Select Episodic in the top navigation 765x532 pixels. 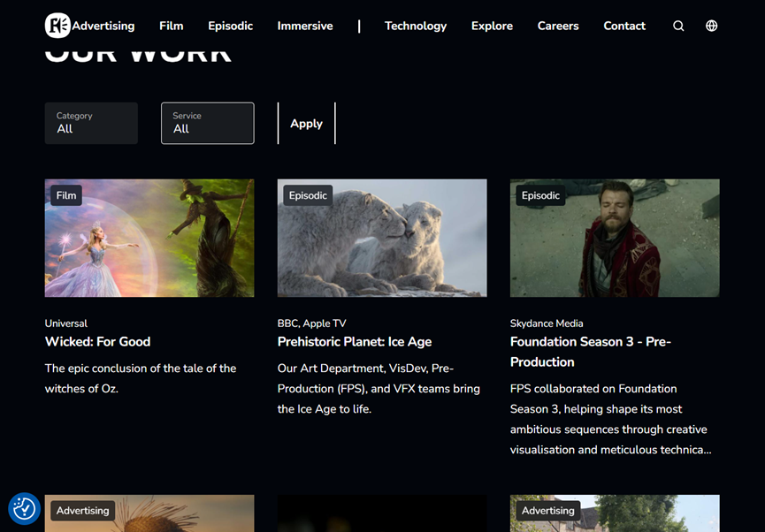(x=230, y=26)
